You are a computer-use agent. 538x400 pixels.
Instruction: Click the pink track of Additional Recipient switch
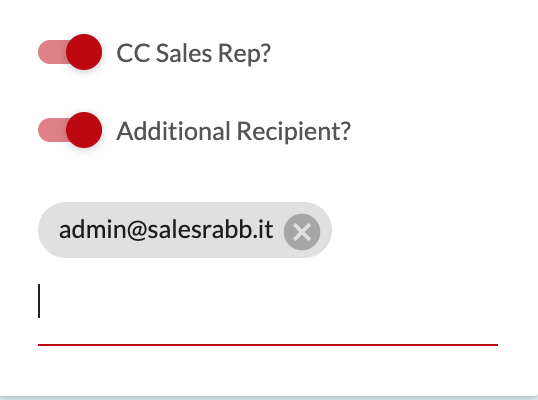(52, 130)
